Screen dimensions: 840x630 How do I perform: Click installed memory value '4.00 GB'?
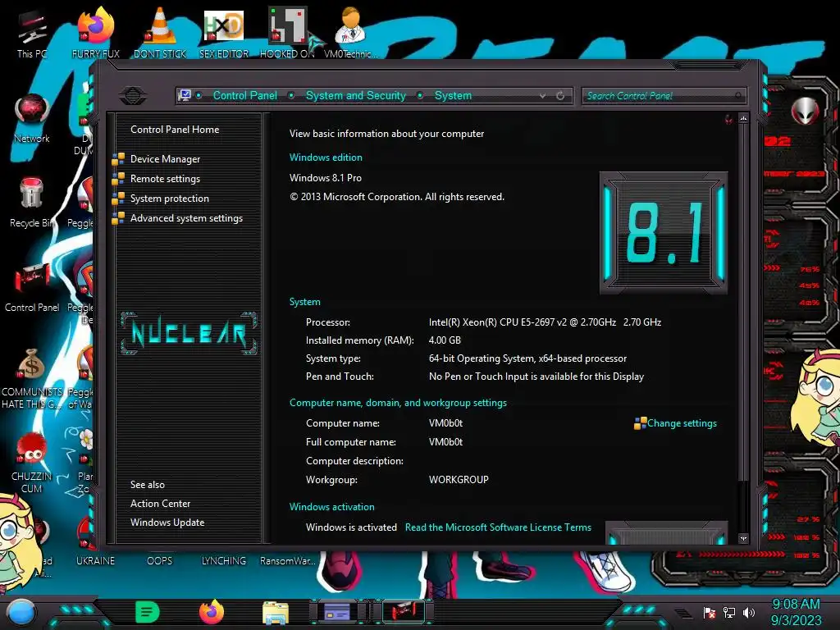click(x=445, y=340)
